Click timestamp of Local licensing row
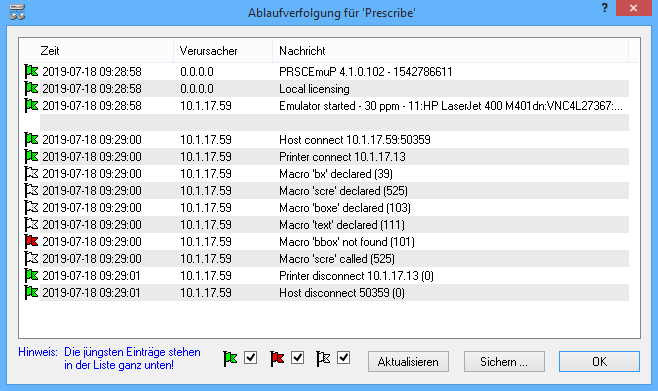 point(92,89)
